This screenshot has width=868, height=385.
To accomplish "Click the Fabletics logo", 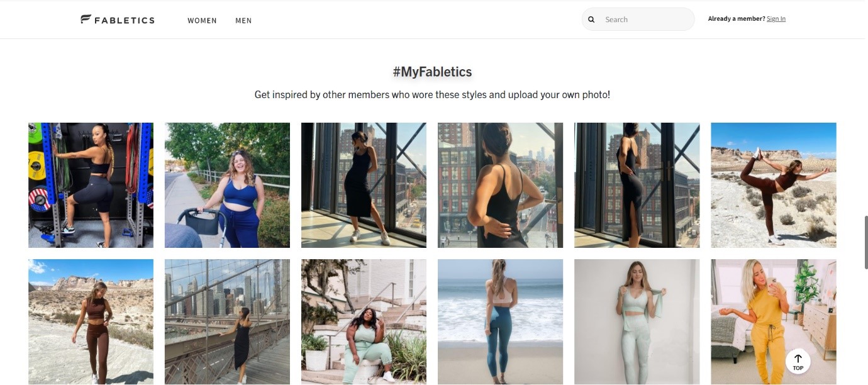I will [x=118, y=20].
